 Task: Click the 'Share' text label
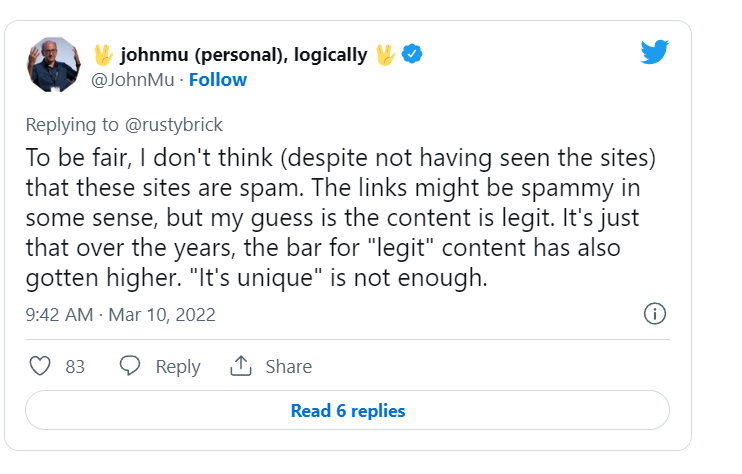click(288, 367)
